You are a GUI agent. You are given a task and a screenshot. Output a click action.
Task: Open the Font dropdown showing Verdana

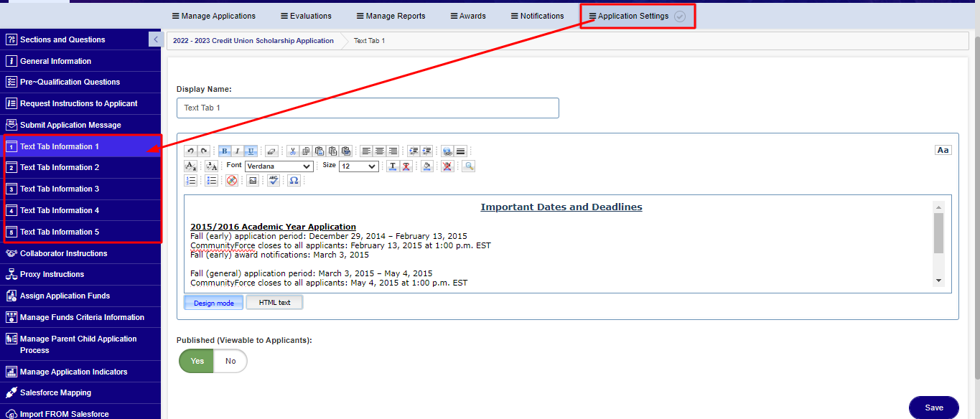pos(279,166)
